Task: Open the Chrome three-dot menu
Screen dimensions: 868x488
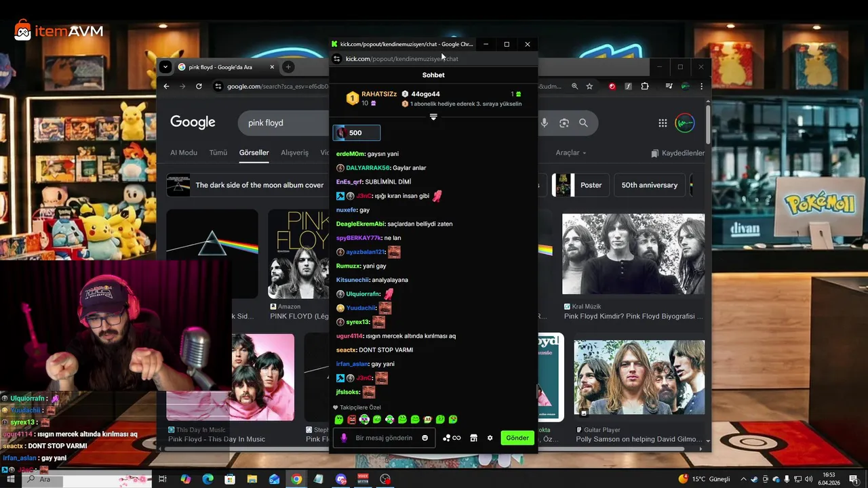Action: pyautogui.click(x=701, y=86)
